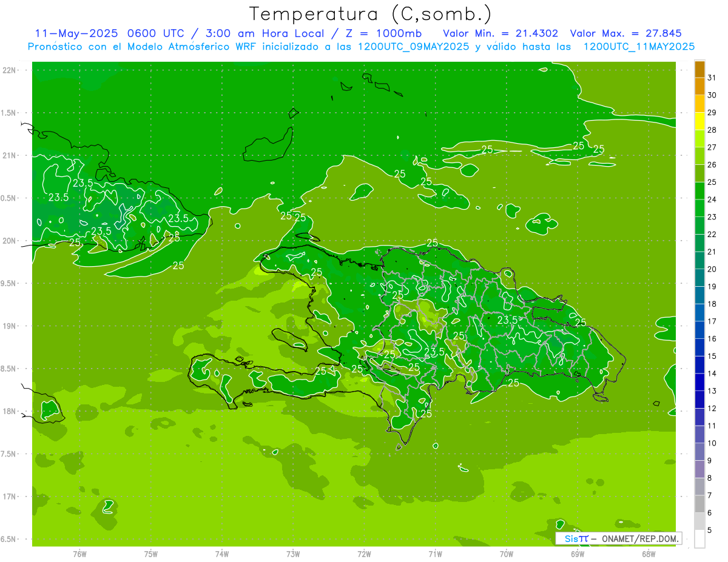Click the "20N" latitude label
Image resolution: width=728 pixels, height=562 pixels.
click(x=9, y=241)
